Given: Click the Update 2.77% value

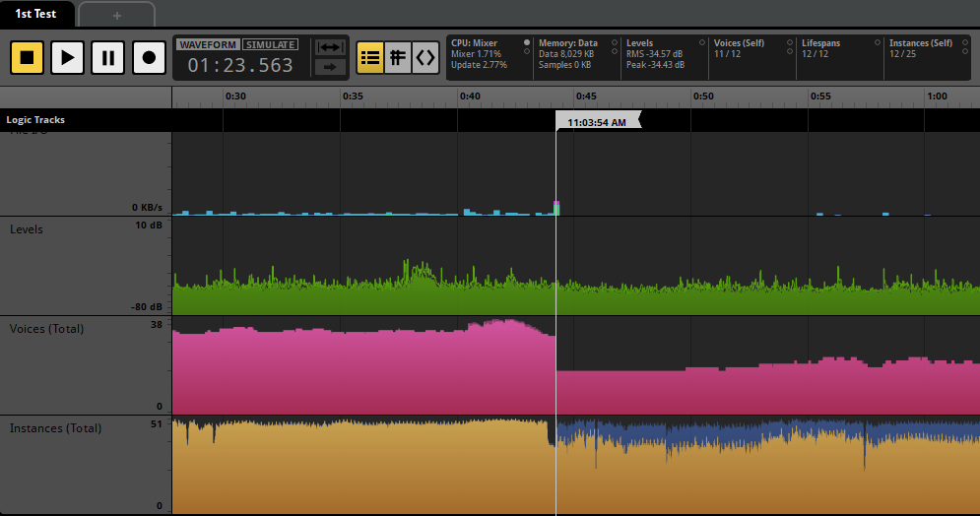Looking at the screenshot, I should (479, 65).
